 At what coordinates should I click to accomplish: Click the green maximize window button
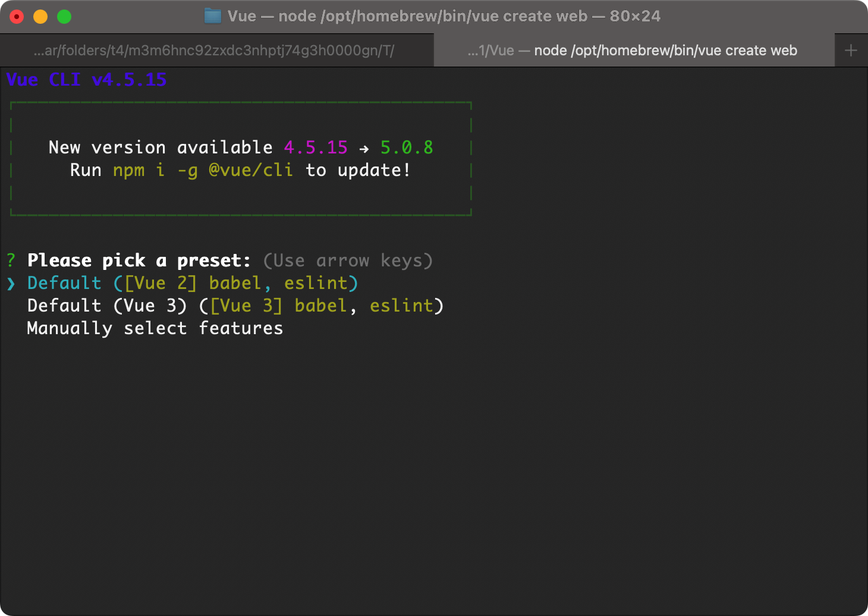click(64, 17)
